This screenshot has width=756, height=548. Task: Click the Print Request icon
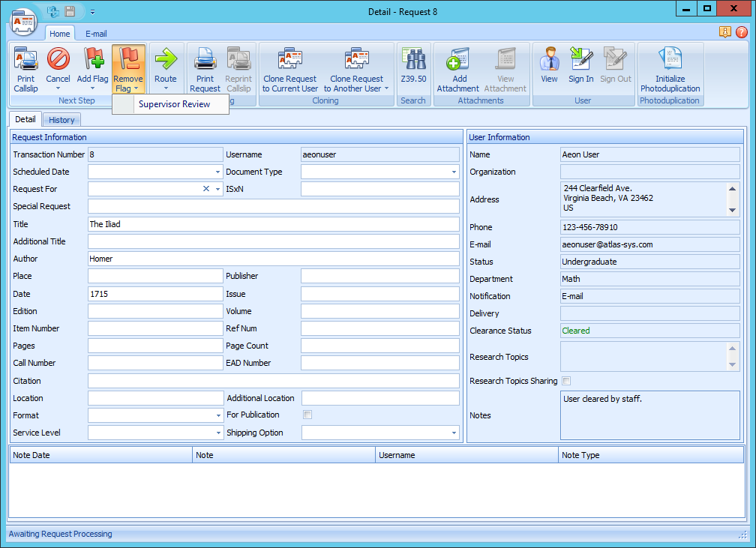(205, 60)
